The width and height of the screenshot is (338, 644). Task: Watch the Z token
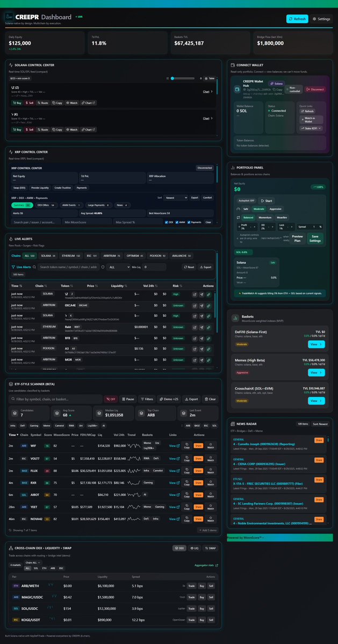click(72, 103)
